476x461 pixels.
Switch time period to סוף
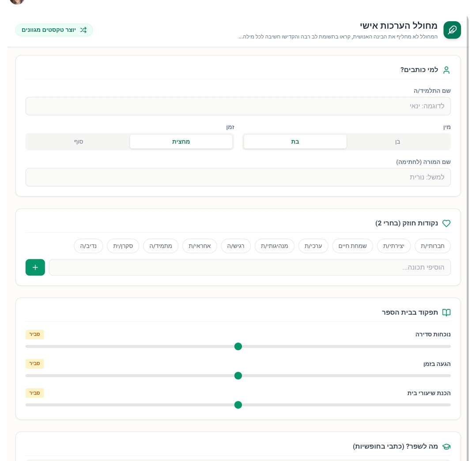point(78,142)
